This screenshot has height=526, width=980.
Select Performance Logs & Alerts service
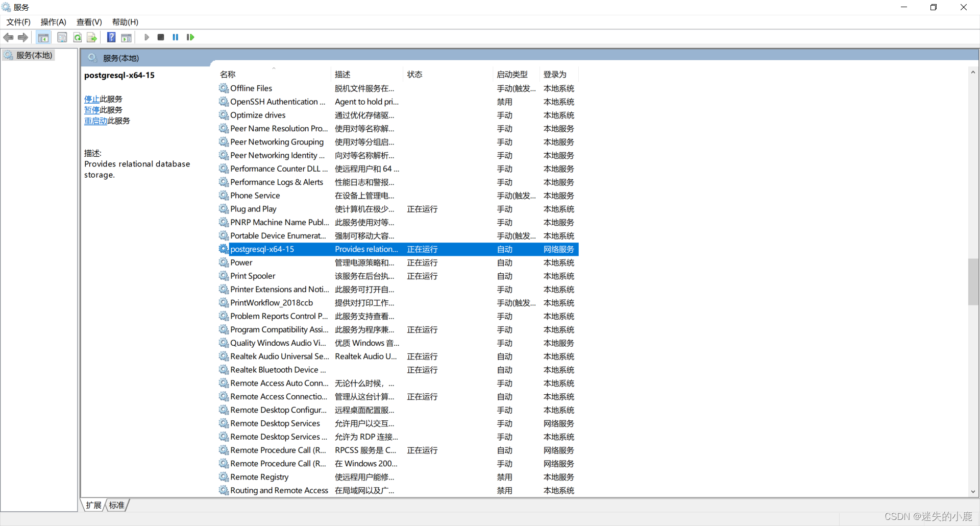click(398, 182)
